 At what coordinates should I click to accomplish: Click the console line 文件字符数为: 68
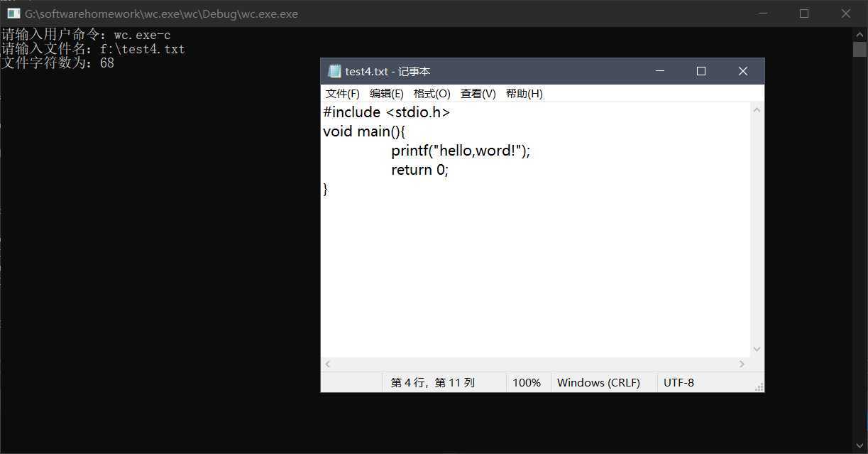click(x=57, y=63)
